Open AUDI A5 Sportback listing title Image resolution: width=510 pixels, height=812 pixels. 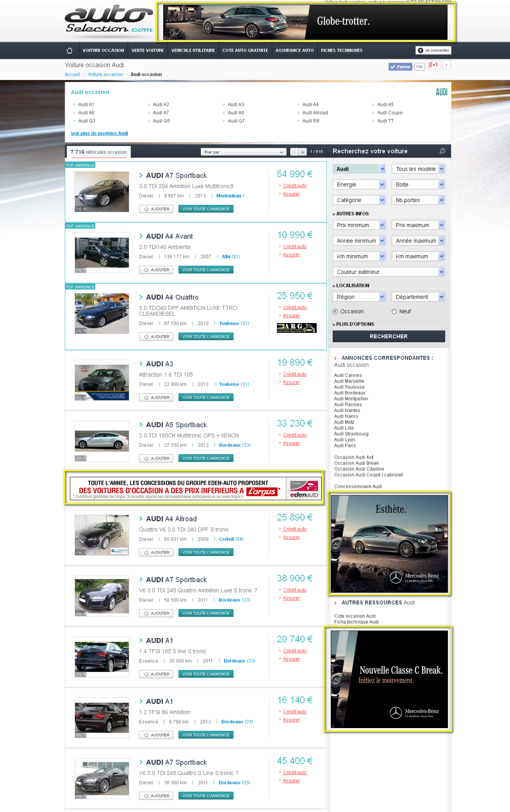177,425
